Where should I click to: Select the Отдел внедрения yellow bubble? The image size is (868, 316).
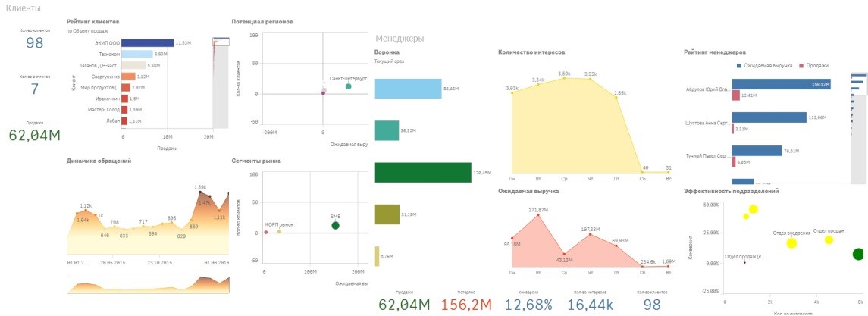pyautogui.click(x=791, y=243)
